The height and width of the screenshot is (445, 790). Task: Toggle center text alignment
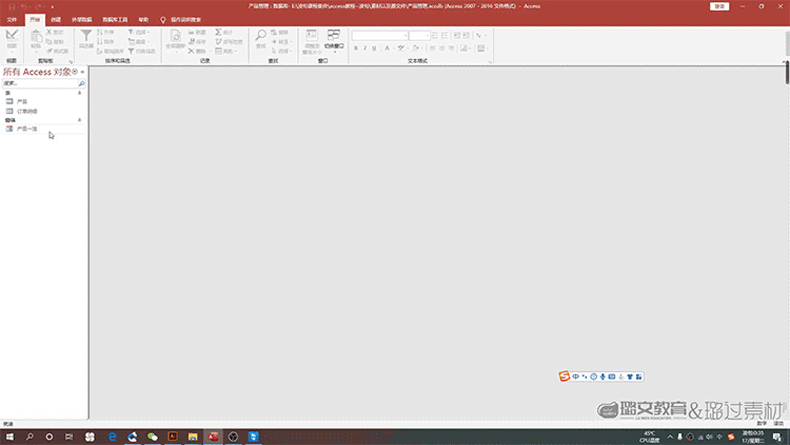click(x=442, y=48)
